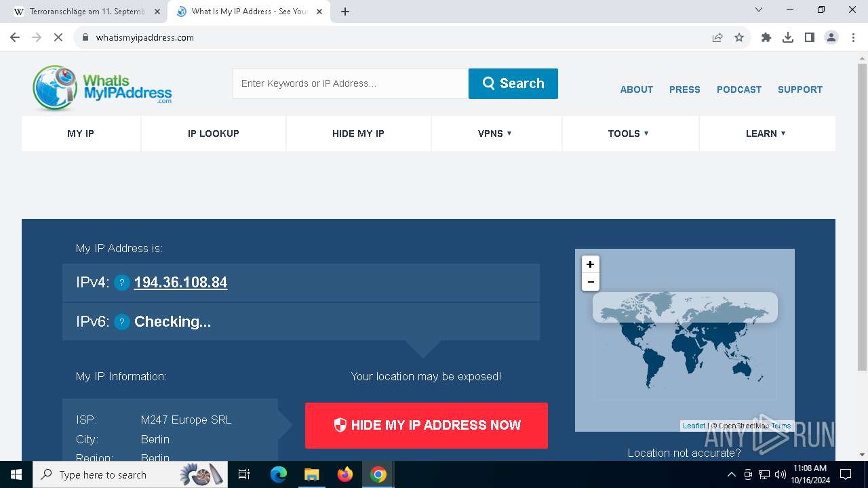
Task: Zoom in on the map with plus
Action: point(590,264)
